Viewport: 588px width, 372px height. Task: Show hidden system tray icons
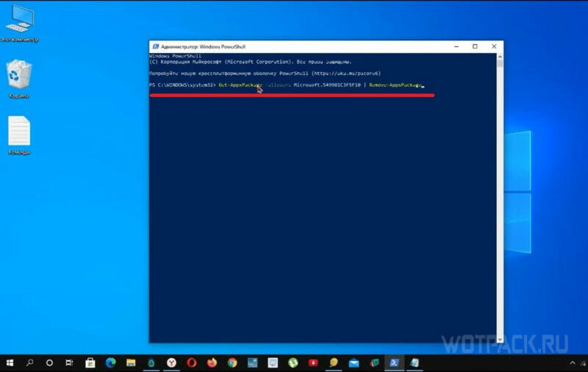(x=573, y=362)
